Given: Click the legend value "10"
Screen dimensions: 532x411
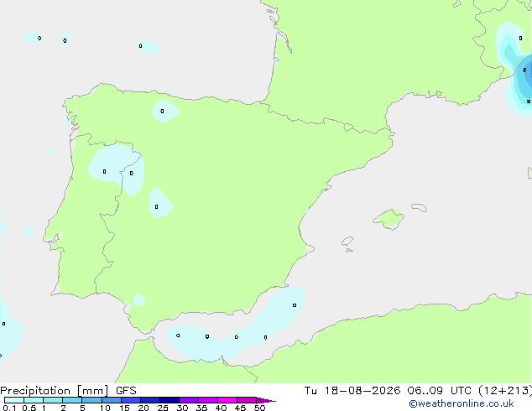Looking at the screenshot, I should (x=105, y=408).
